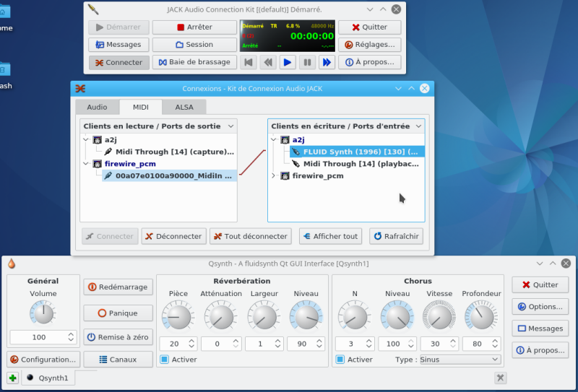Image resolution: width=578 pixels, height=392 pixels.
Task: Collapse firewire_pcm in output ports list
Action: click(86, 164)
